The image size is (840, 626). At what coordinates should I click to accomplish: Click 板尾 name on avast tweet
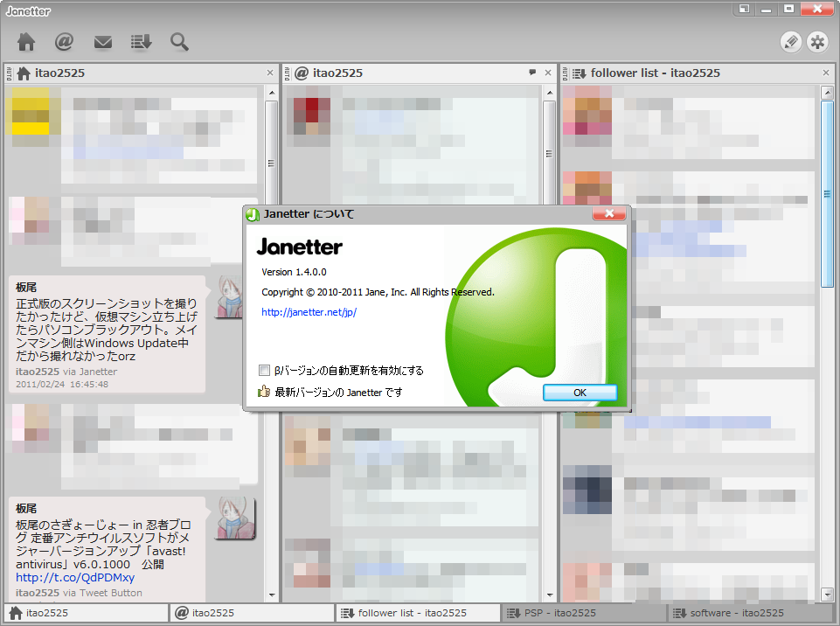(26, 509)
